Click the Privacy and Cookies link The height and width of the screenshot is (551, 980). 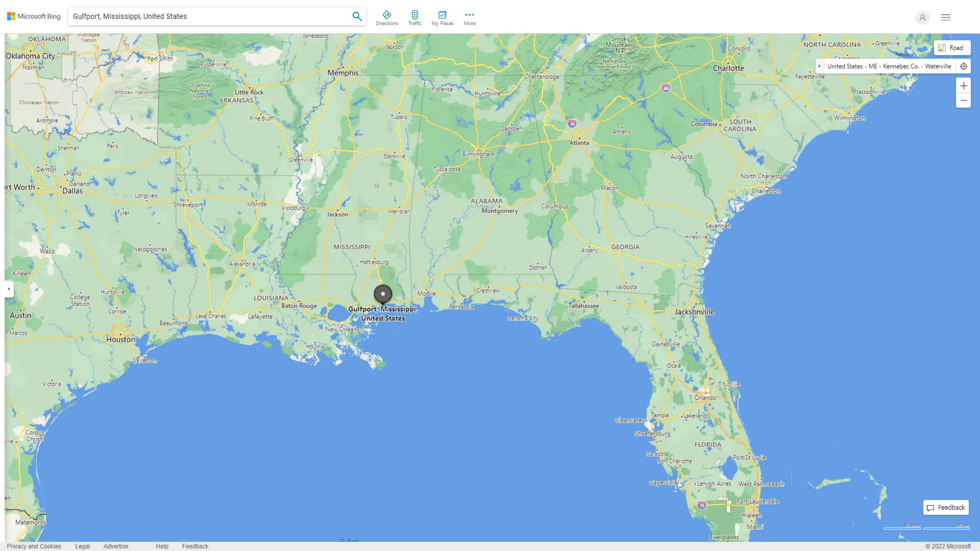tap(34, 545)
